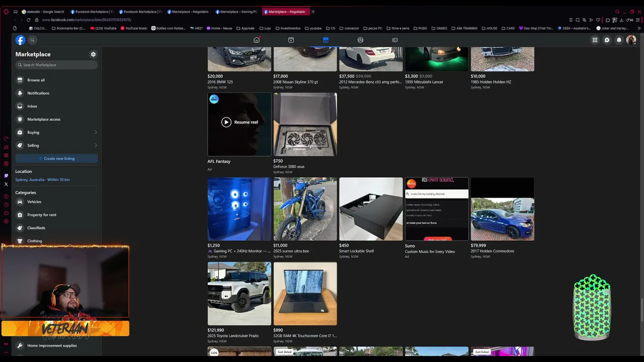Open the Gaming controller icon in top nav
Screen dimensions: 644x362
tap(395, 40)
